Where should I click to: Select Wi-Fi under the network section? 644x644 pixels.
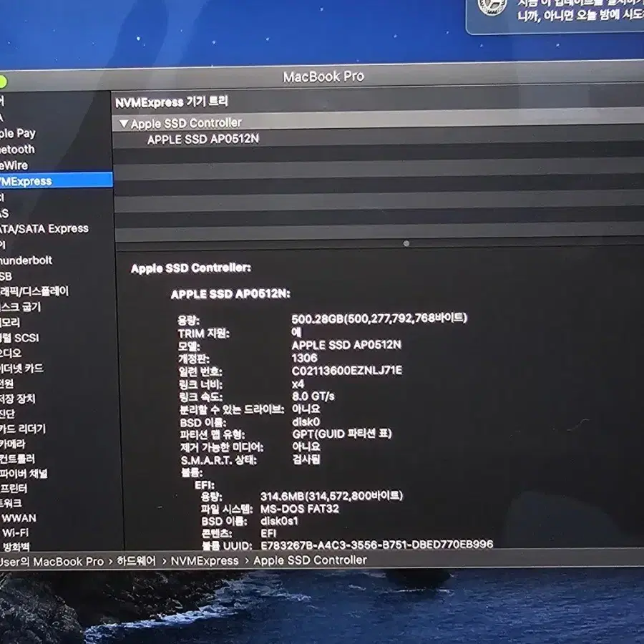(16, 532)
